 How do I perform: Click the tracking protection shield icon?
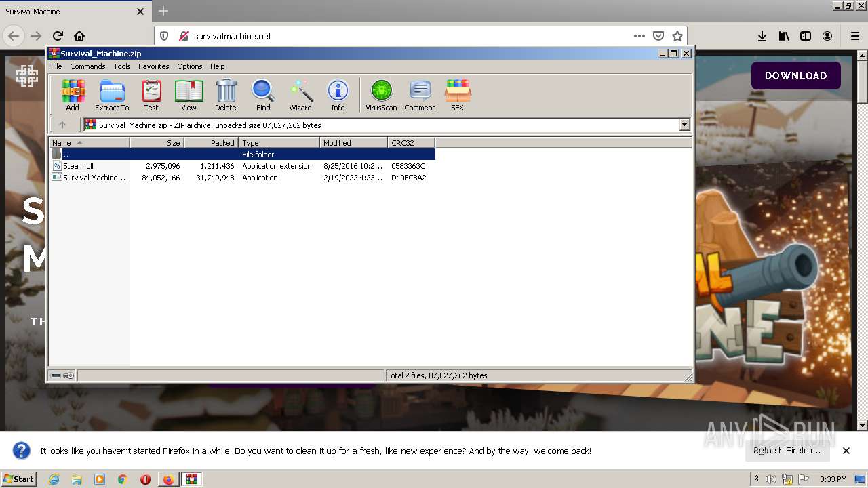tap(164, 36)
